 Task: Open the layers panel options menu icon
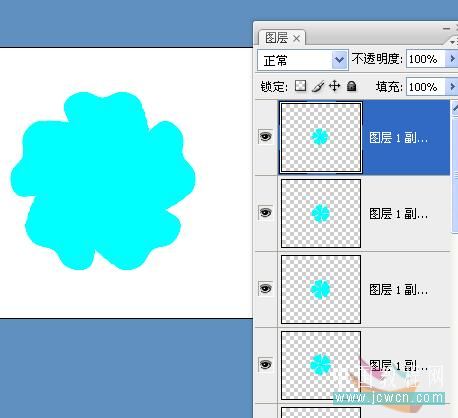click(x=453, y=42)
